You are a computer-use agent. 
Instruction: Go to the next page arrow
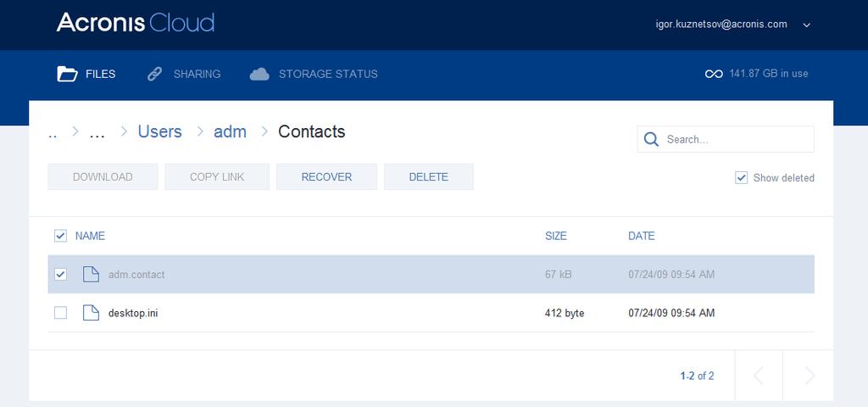point(809,376)
